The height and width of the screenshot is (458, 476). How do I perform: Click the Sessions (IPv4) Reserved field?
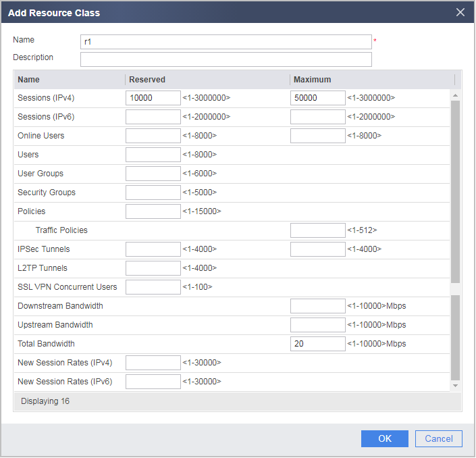pos(153,98)
